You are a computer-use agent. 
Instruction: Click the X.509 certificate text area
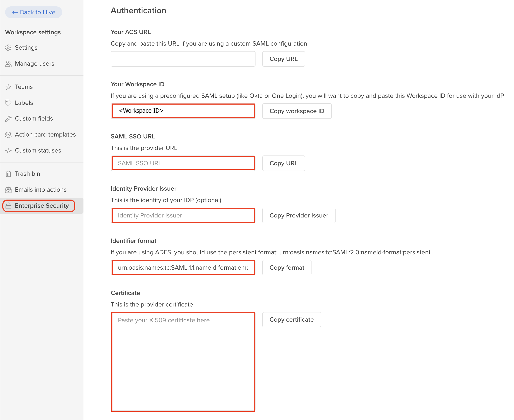(x=183, y=362)
